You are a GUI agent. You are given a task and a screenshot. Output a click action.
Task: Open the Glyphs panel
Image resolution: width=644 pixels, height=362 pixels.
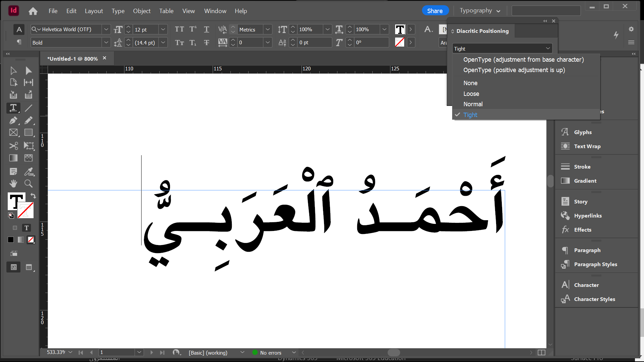coord(583,132)
